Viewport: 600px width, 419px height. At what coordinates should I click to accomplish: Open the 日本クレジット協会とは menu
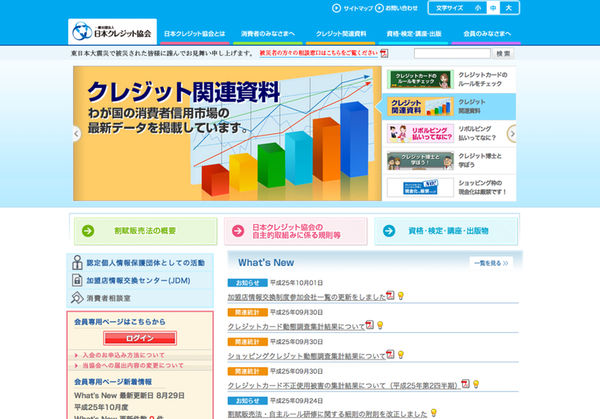195,34
